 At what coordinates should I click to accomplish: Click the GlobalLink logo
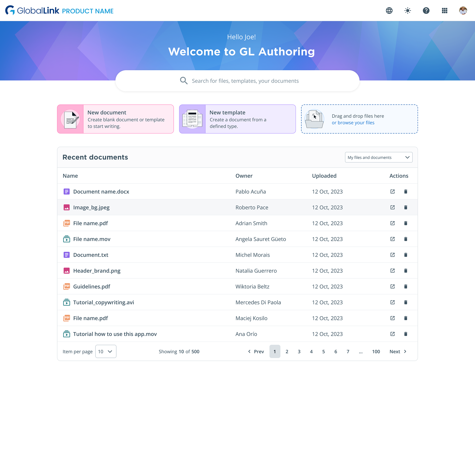(32, 10)
